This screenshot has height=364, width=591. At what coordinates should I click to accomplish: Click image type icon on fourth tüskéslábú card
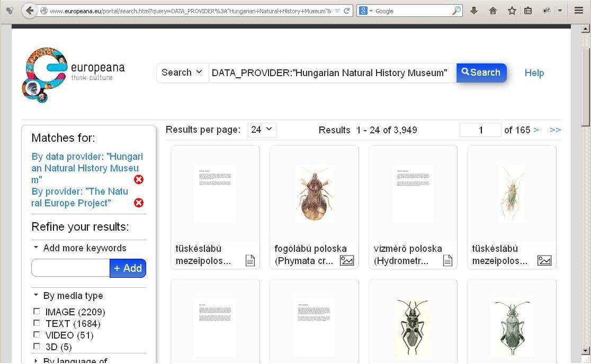pyautogui.click(x=544, y=260)
